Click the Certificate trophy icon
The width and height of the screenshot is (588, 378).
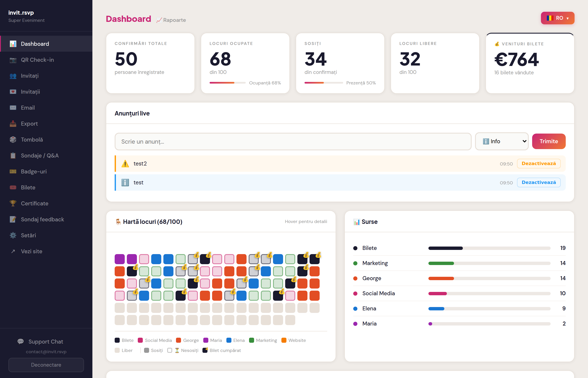(x=13, y=203)
